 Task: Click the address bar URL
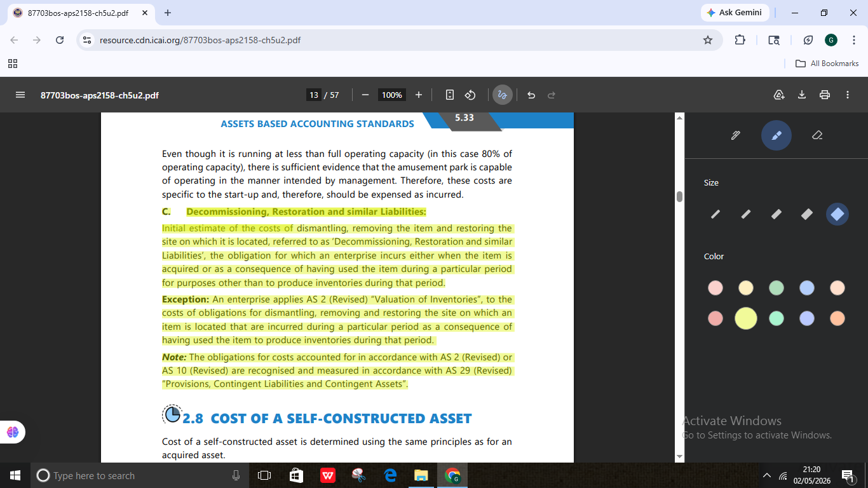point(200,40)
